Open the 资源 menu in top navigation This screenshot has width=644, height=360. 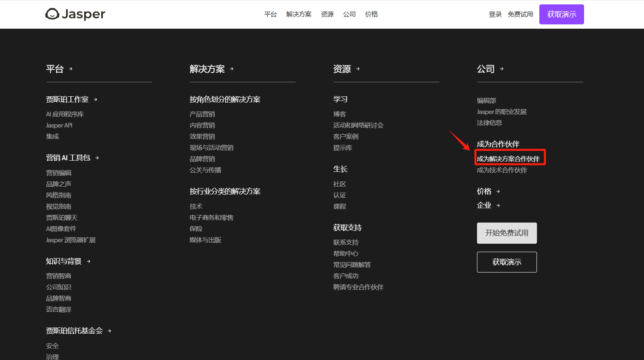pyautogui.click(x=327, y=14)
